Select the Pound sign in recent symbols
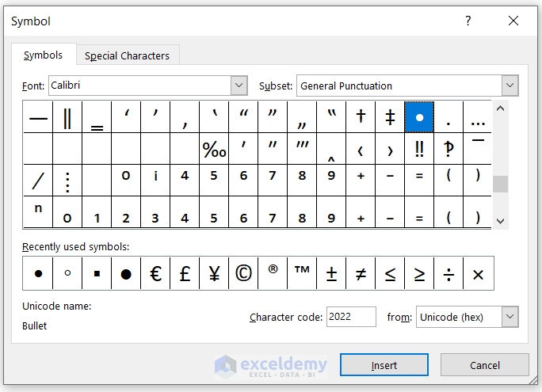The image size is (542, 392). coord(185,273)
